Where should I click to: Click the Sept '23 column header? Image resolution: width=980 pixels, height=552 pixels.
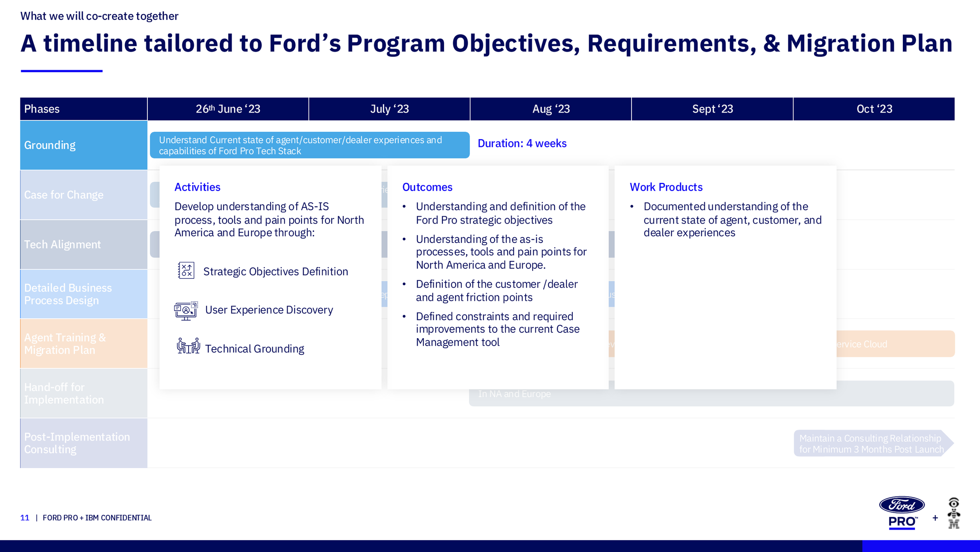pyautogui.click(x=713, y=109)
